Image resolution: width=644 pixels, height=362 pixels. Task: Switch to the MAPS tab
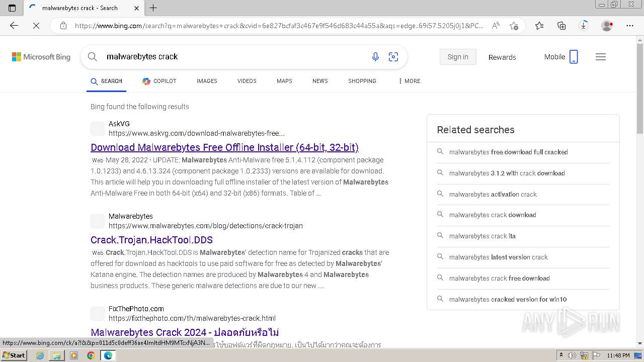[284, 81]
